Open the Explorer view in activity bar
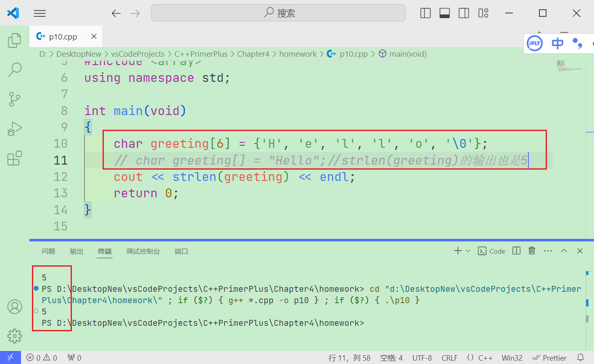The image size is (594, 364). pos(15,40)
